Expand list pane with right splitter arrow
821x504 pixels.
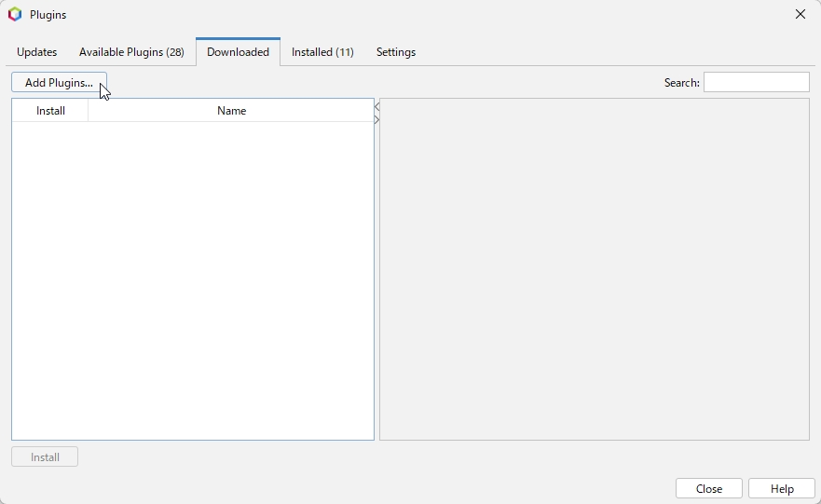[376, 119]
